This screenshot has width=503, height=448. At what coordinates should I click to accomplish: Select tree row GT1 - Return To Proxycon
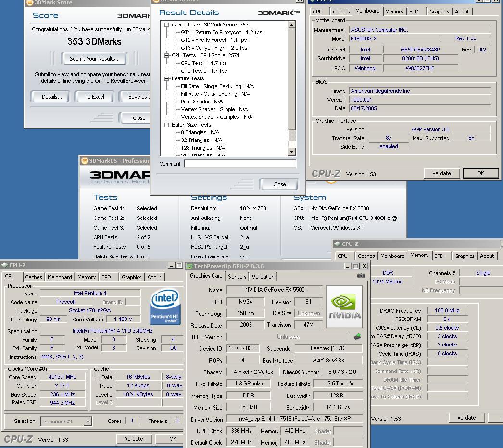(221, 32)
